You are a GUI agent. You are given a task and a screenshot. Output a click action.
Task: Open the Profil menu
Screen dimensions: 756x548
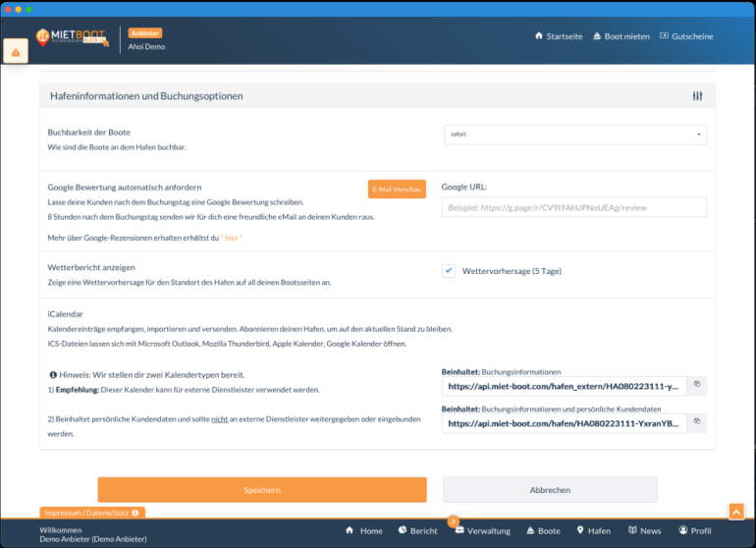point(694,531)
